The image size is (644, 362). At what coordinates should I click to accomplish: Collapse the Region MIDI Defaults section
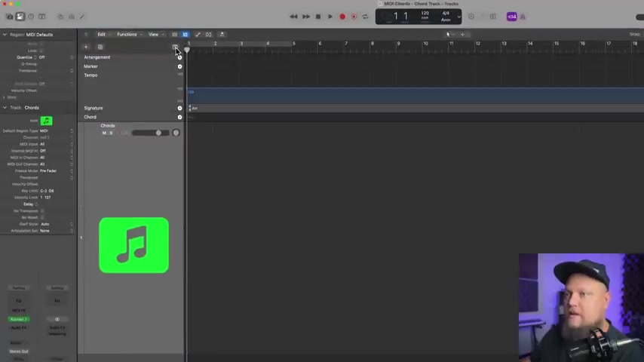[x=5, y=35]
